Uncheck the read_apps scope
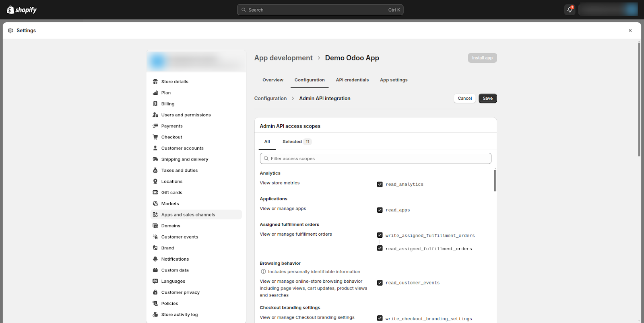This screenshot has height=323, width=644. point(380,210)
